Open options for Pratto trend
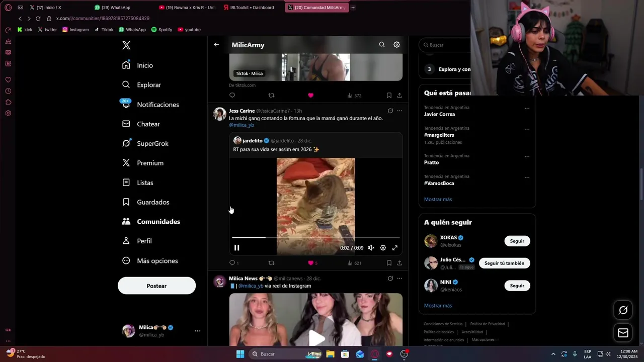The height and width of the screenshot is (362, 644). tap(527, 156)
